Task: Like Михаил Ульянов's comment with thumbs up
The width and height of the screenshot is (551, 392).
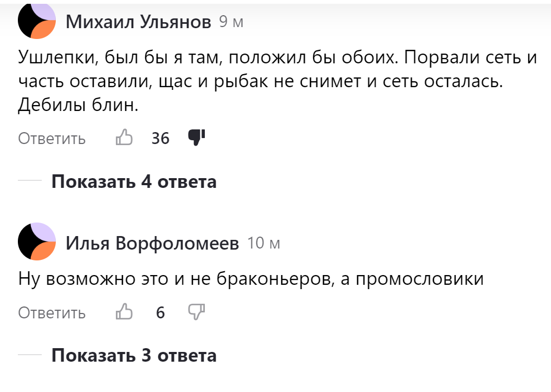Action: 125,138
